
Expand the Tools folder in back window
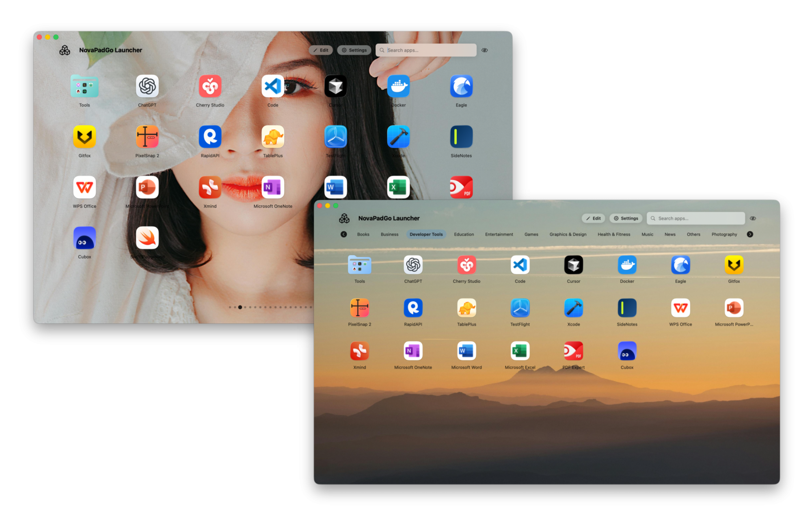coord(84,87)
